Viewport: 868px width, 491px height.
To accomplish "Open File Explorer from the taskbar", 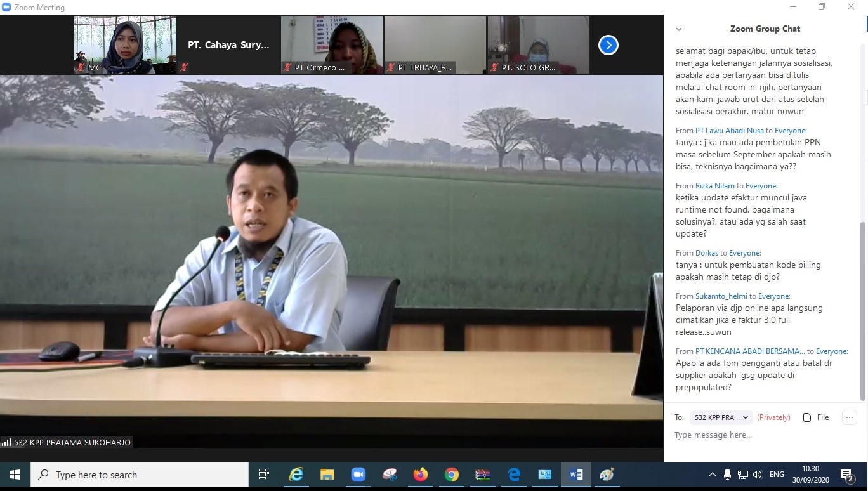I will (x=327, y=475).
